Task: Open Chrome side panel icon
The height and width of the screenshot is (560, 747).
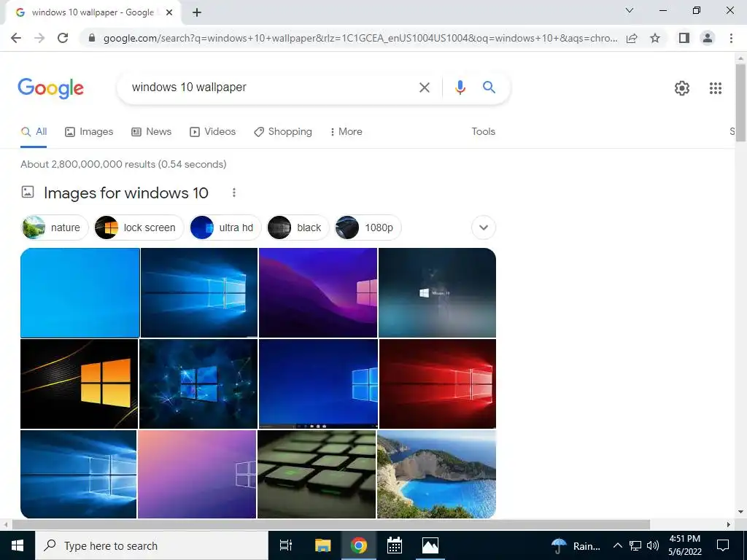Action: pyautogui.click(x=684, y=38)
